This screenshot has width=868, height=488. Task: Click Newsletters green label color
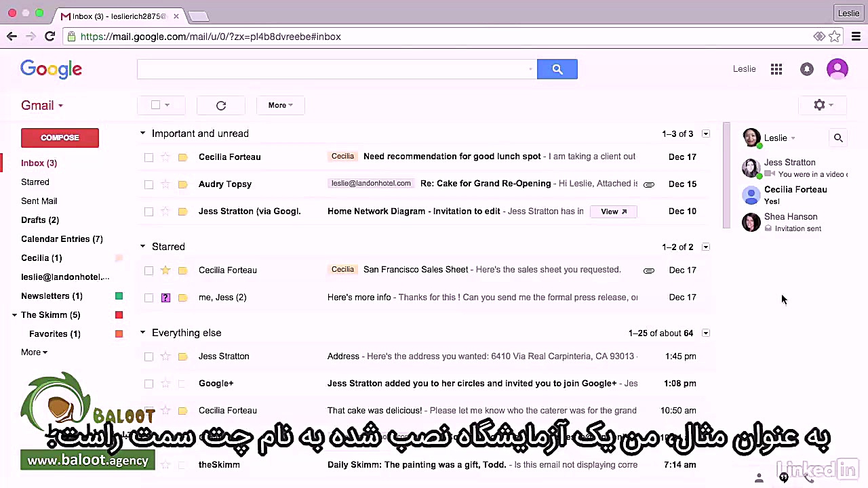(x=119, y=296)
